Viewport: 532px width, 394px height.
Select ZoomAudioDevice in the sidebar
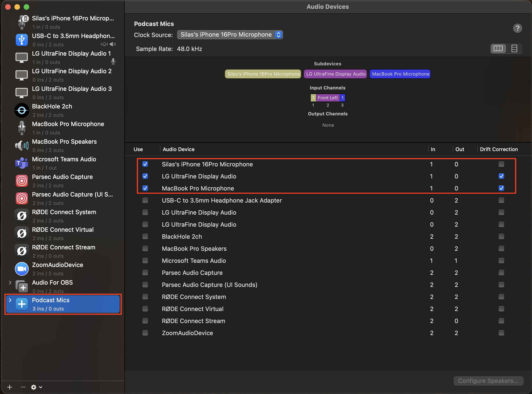pyautogui.click(x=63, y=269)
